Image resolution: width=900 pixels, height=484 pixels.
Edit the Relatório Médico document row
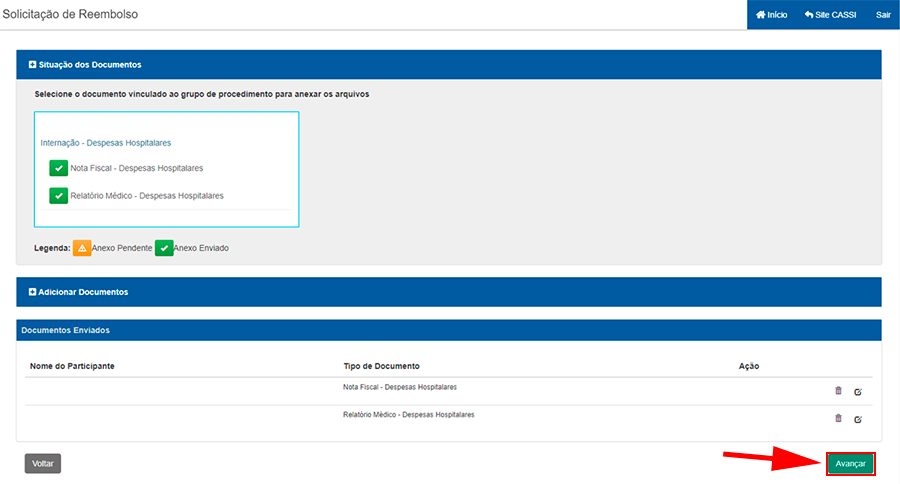pyautogui.click(x=858, y=419)
